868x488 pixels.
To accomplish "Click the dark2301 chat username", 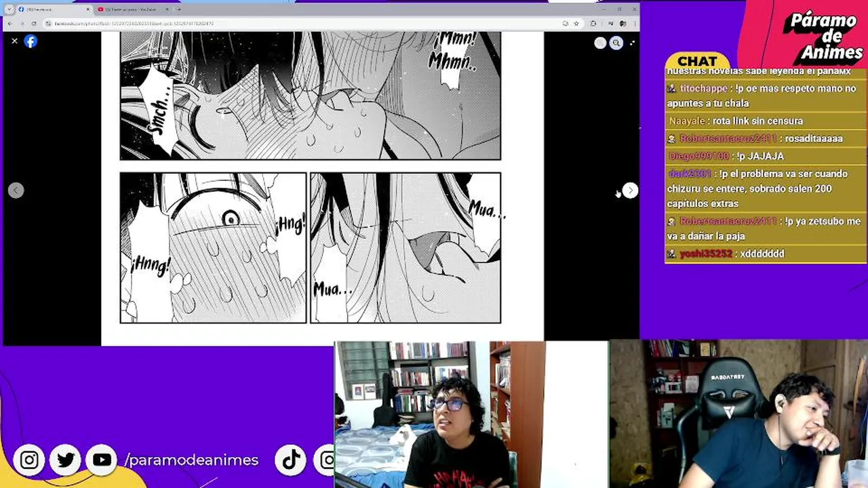I will [x=690, y=174].
